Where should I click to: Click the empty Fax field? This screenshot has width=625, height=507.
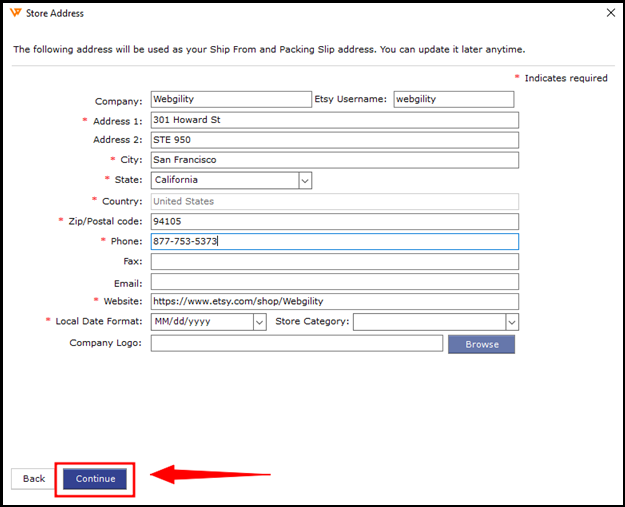point(334,262)
